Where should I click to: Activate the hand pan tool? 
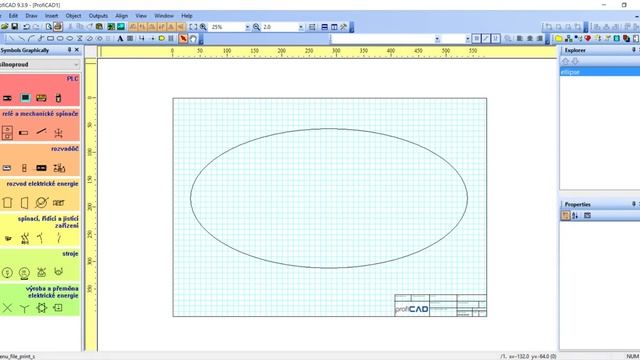pyautogui.click(x=193, y=39)
